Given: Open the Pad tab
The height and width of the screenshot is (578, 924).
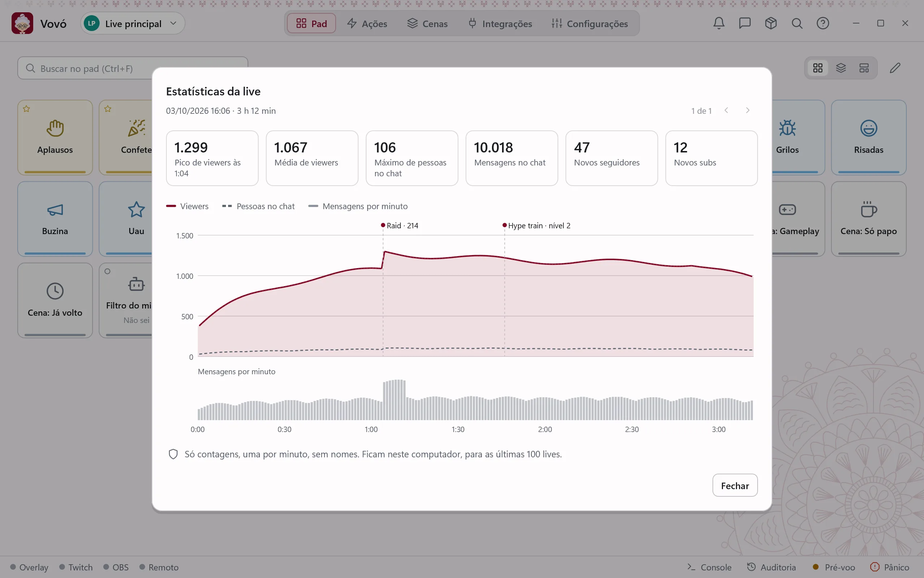Looking at the screenshot, I should click(x=311, y=23).
